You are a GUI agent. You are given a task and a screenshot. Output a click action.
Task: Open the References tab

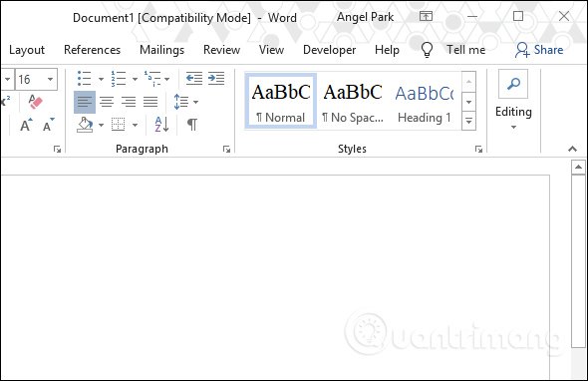click(93, 50)
